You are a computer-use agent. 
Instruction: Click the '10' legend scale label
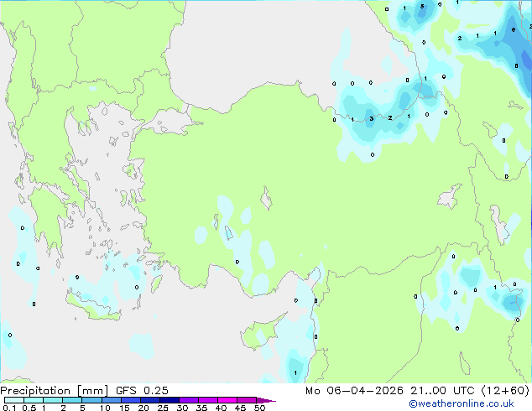[105, 408]
